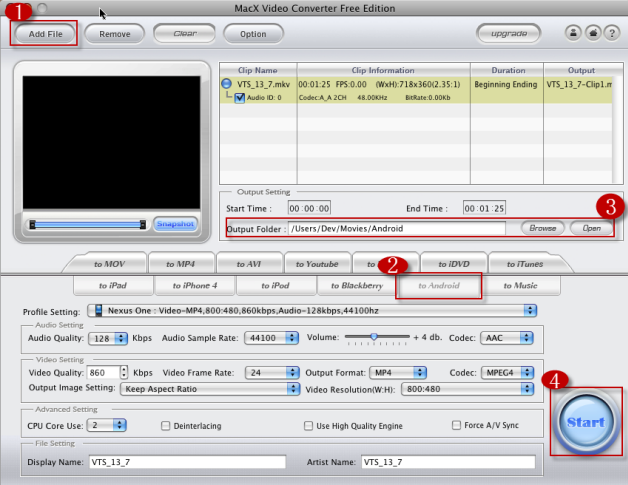Click the Artist Name field

coord(448,462)
